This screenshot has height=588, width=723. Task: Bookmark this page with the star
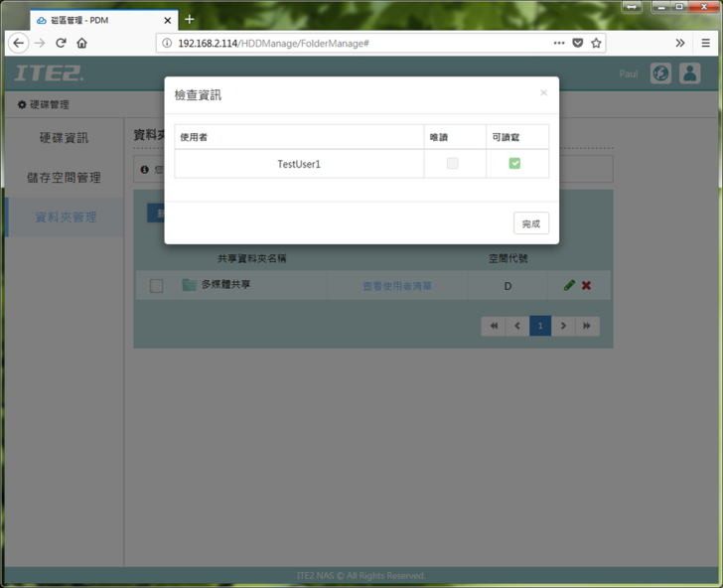(596, 43)
